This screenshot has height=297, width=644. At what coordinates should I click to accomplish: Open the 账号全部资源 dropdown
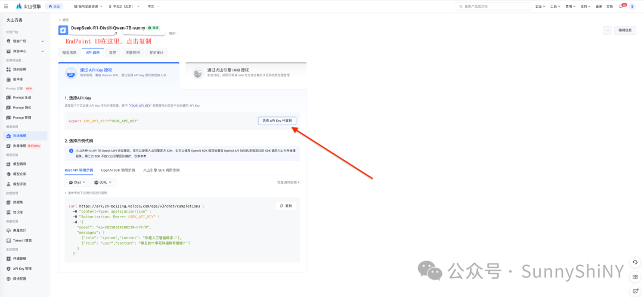click(x=89, y=7)
